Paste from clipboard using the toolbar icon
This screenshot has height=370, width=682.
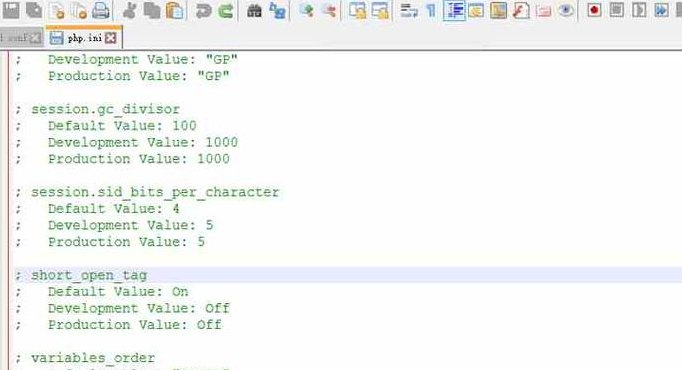pyautogui.click(x=175, y=10)
